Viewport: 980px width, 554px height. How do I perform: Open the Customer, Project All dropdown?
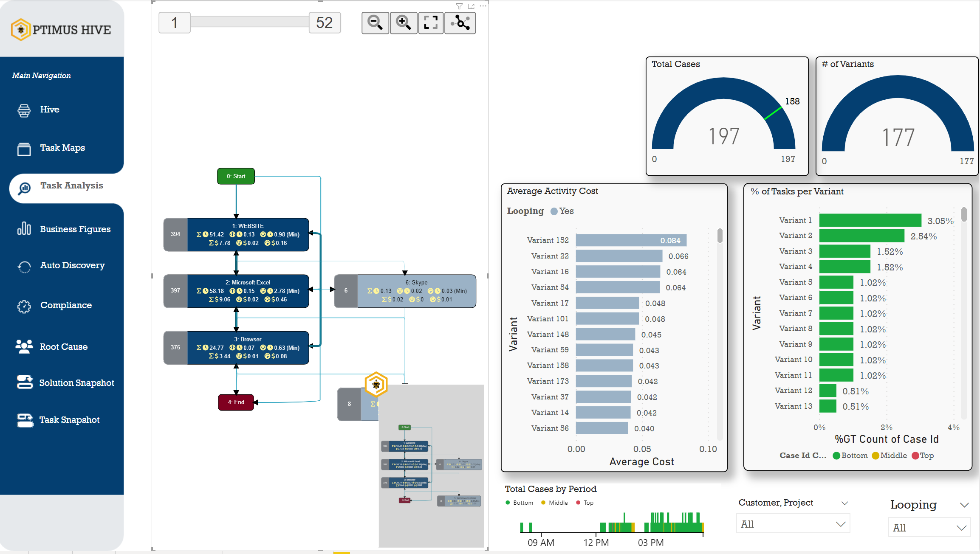[792, 524]
